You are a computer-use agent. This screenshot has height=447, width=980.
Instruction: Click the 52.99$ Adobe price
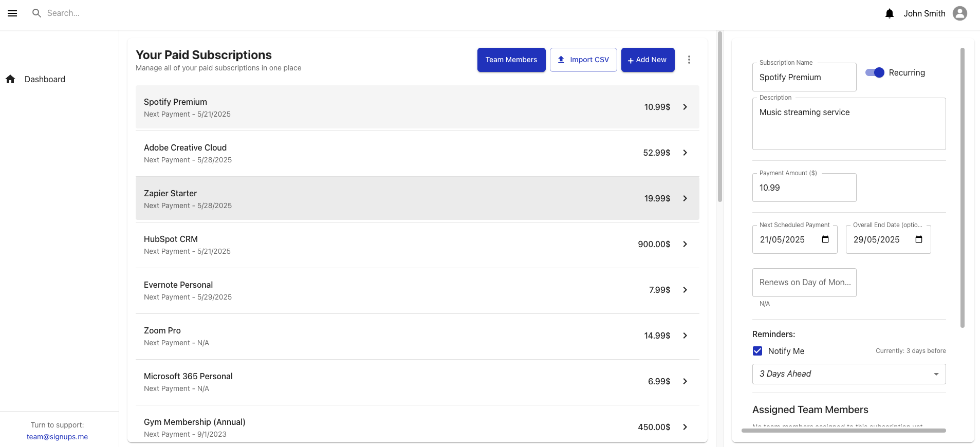[x=657, y=153]
